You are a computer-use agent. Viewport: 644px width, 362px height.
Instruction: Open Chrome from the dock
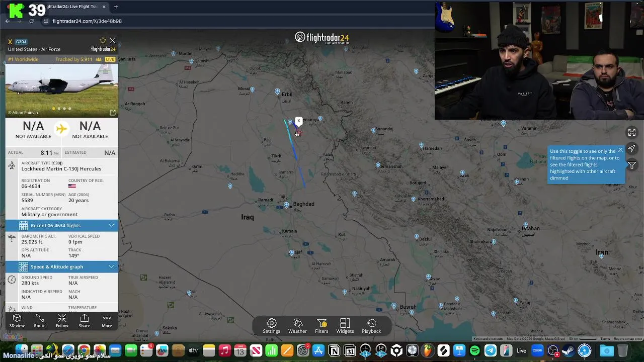click(x=84, y=350)
